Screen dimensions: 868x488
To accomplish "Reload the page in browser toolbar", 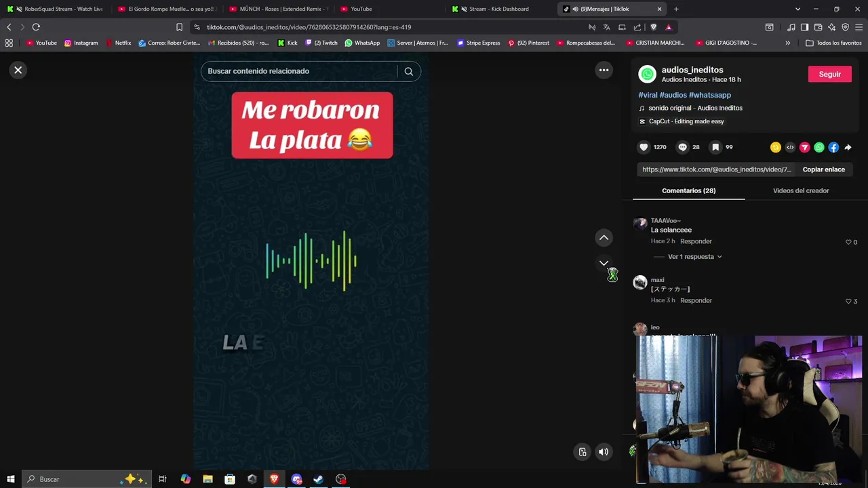I will coord(36,27).
